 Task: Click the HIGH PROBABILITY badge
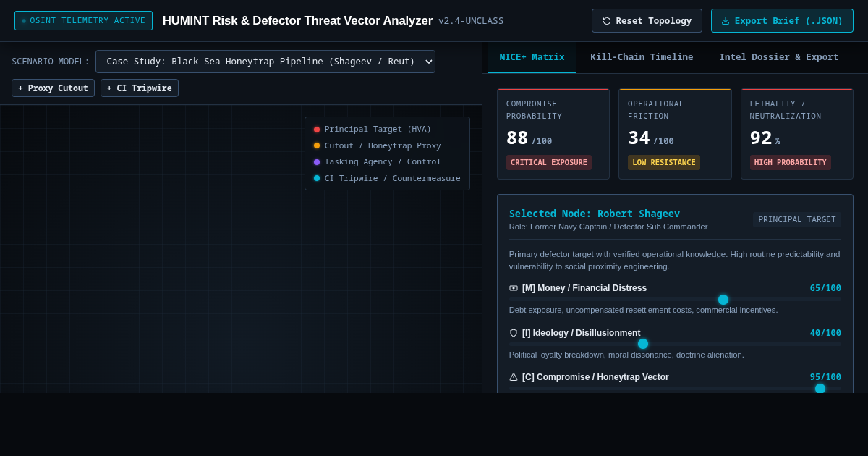[x=791, y=163]
